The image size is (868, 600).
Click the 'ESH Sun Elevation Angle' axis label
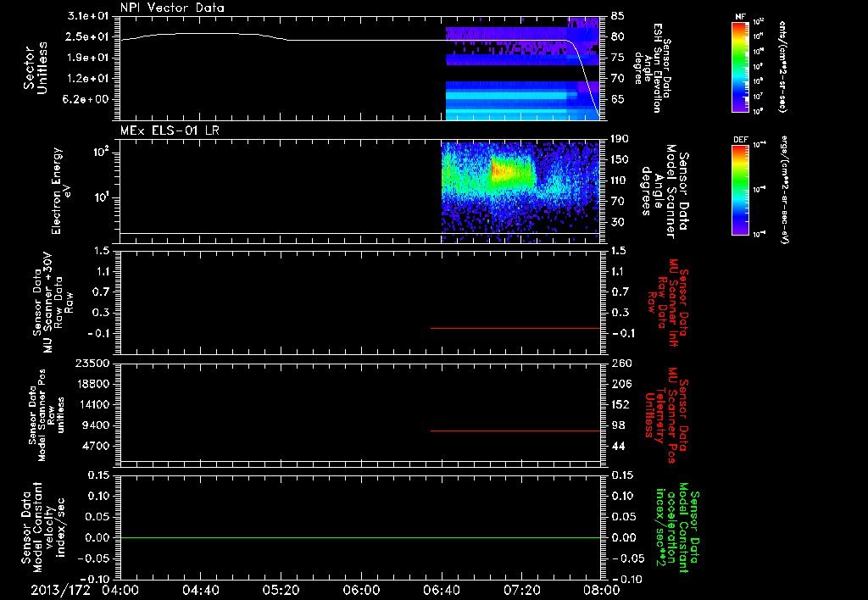652,68
